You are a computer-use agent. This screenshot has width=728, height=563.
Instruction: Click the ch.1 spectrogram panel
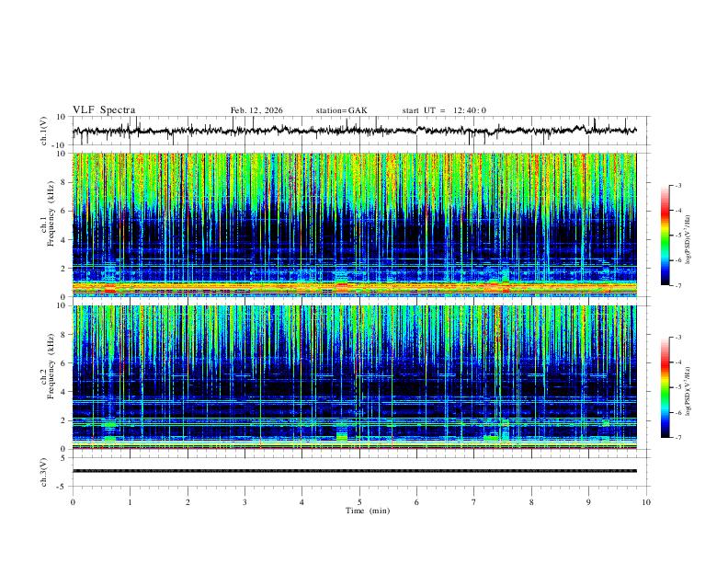pyautogui.click(x=354, y=224)
